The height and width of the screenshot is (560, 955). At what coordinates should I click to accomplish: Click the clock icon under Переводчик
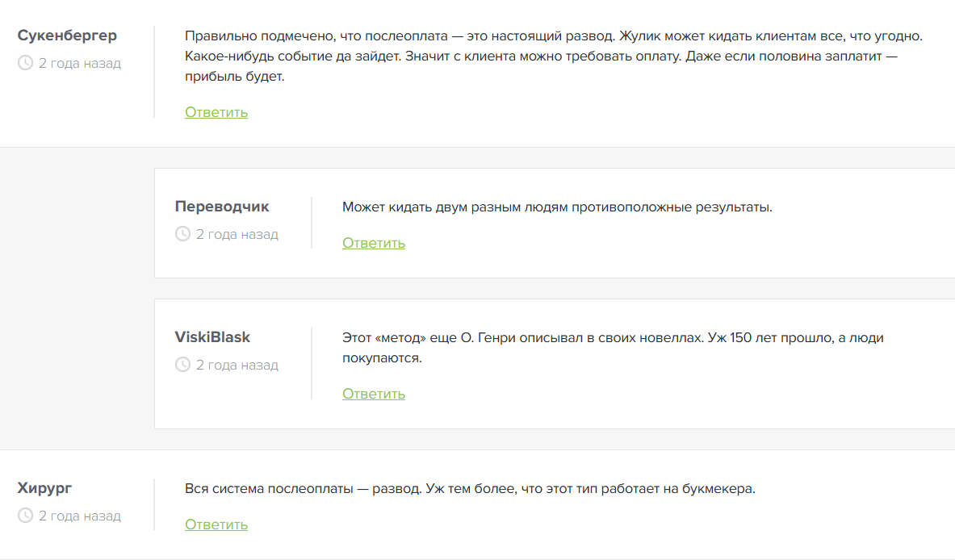pos(182,235)
